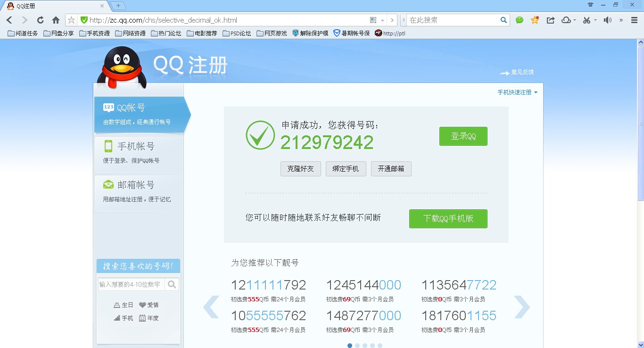The image size is (644, 348).
Task: Select the phone number category 手机
Action: pos(124,318)
